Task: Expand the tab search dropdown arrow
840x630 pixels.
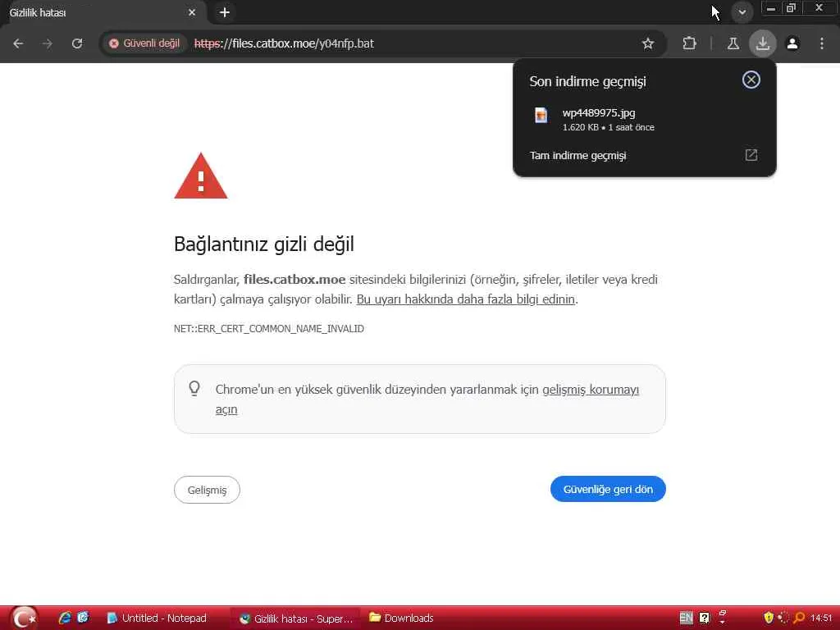Action: (x=742, y=11)
